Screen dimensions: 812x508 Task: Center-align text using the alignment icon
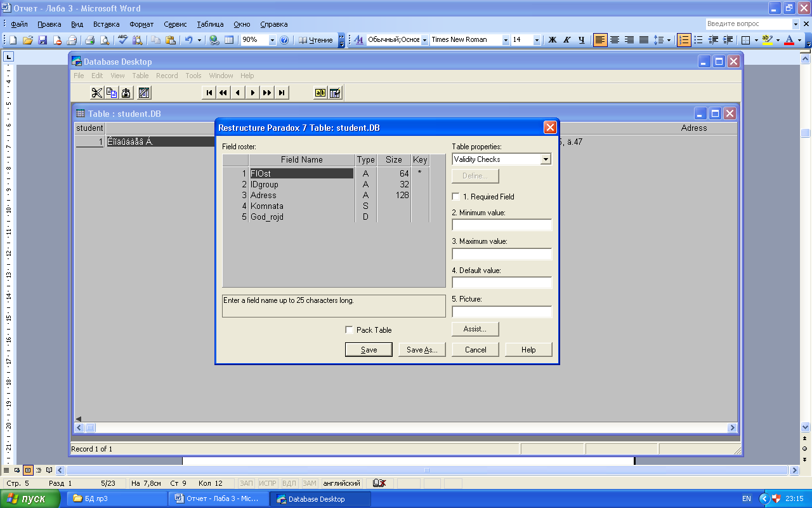[x=614, y=40]
